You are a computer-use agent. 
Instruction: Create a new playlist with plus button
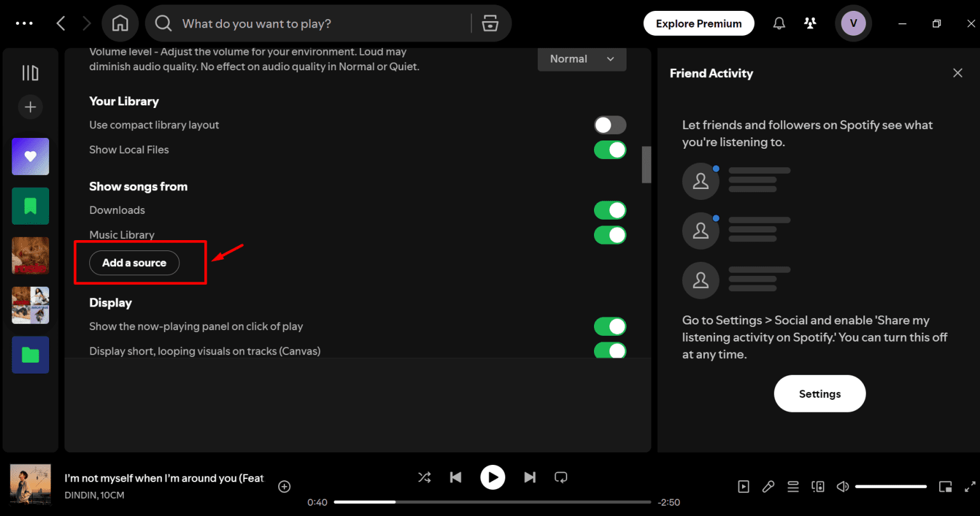coord(30,107)
